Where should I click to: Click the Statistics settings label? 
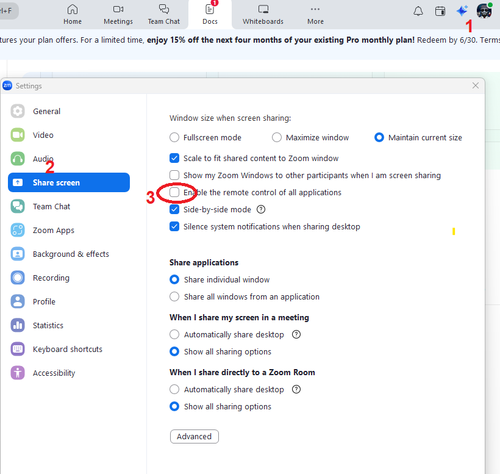(48, 325)
